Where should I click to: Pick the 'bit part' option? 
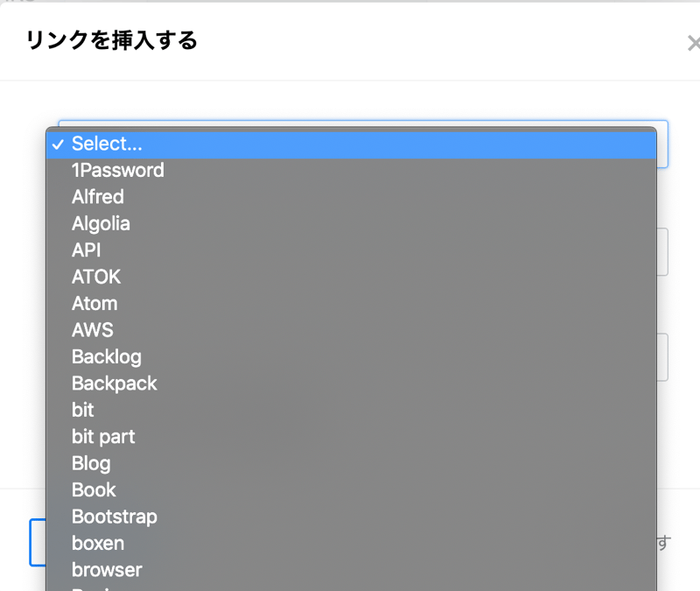point(103,437)
